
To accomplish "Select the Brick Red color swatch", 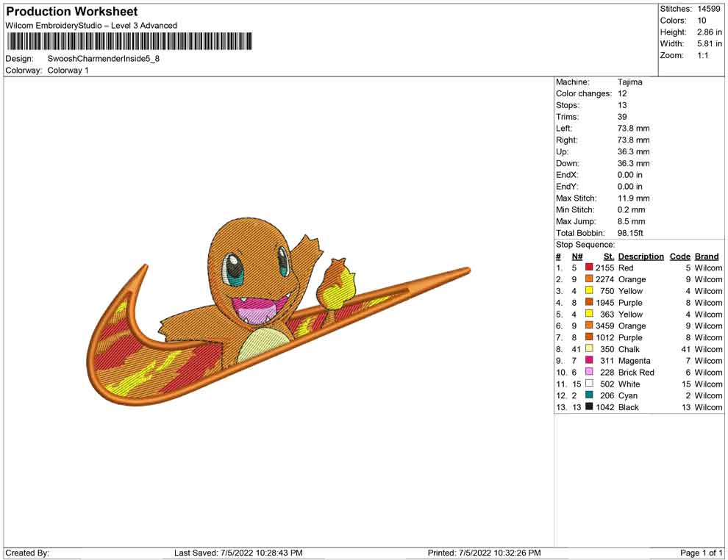I will pos(589,372).
